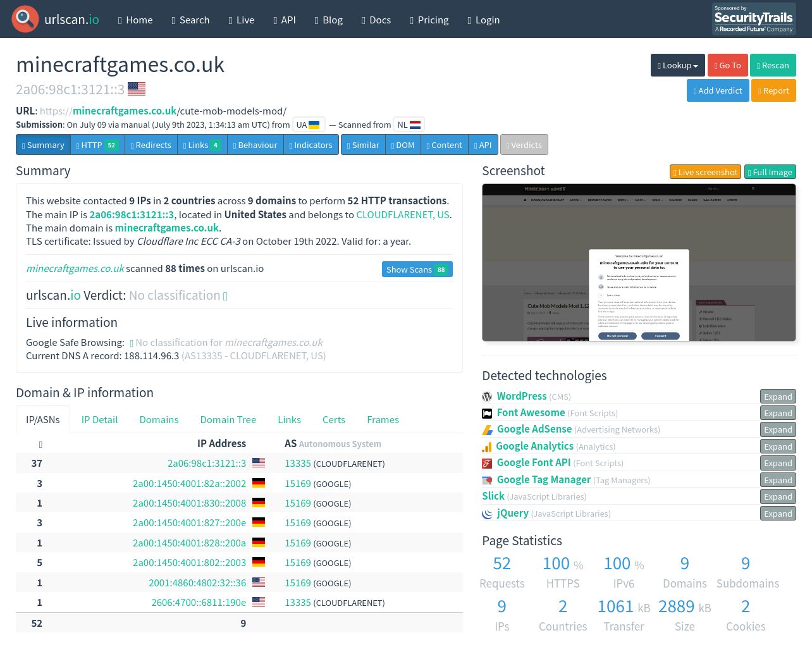Click the Verdicts tab button
This screenshot has width=812, height=647.
(524, 145)
